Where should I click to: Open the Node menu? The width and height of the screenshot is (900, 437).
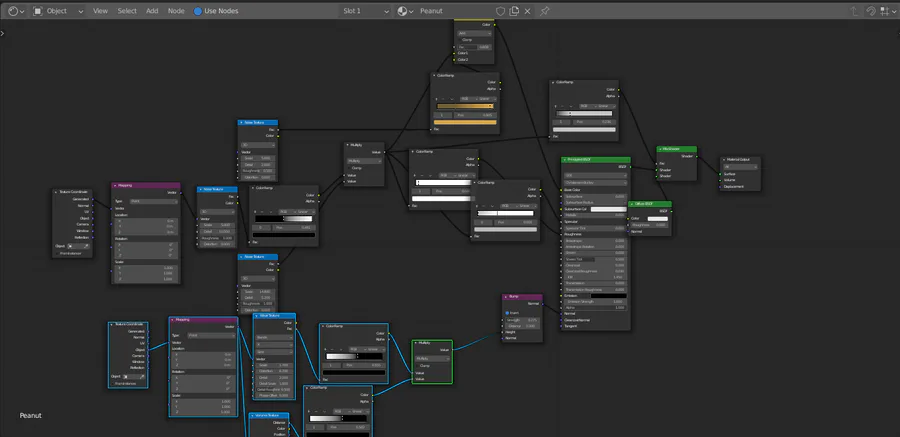pos(176,11)
